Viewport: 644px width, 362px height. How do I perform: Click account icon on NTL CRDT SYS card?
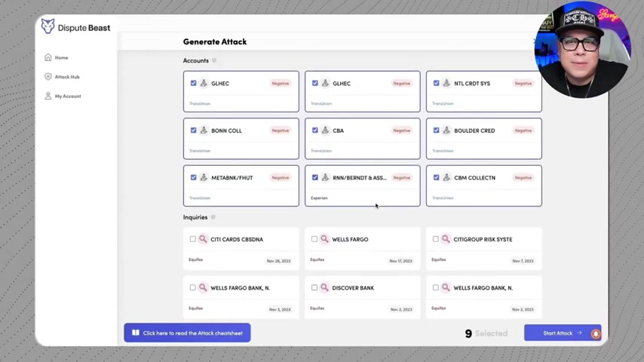(446, 83)
